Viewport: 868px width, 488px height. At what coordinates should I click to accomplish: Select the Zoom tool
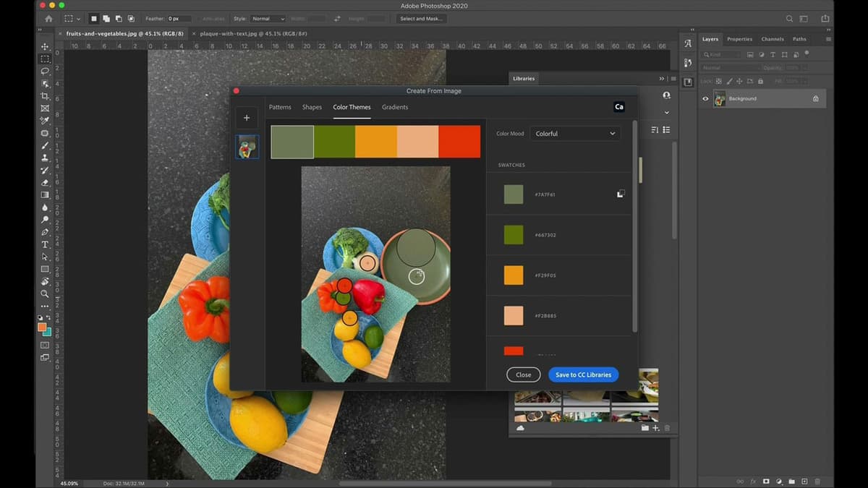(x=44, y=294)
